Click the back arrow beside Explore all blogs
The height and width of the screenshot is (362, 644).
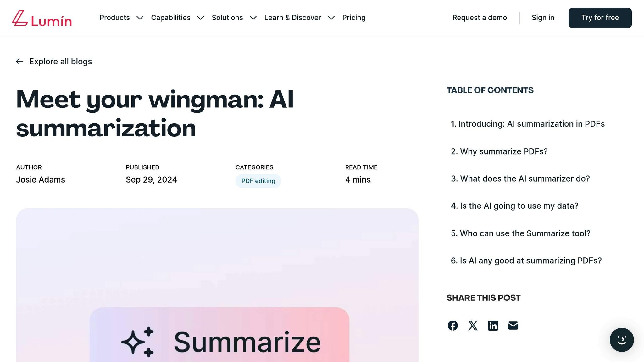[x=19, y=61]
